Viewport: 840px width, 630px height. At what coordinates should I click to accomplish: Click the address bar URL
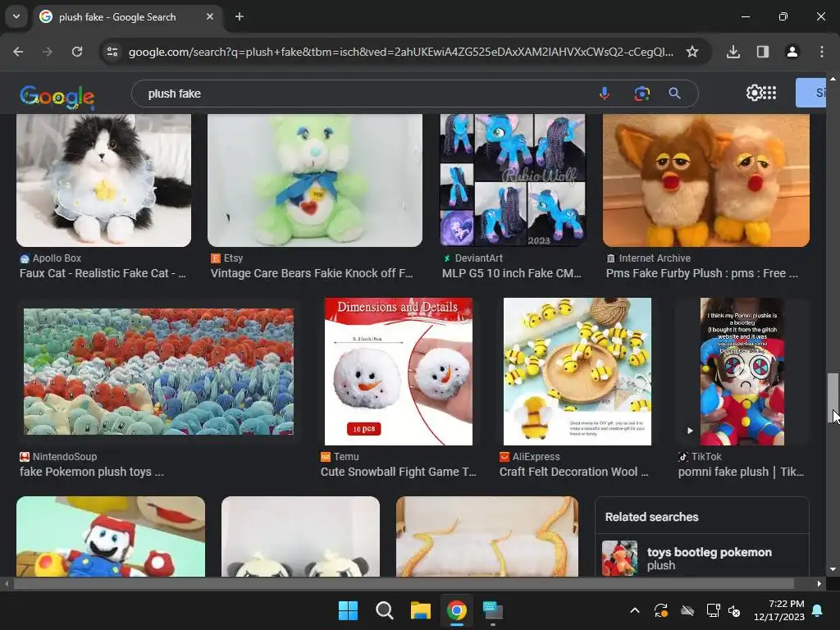(x=400, y=52)
